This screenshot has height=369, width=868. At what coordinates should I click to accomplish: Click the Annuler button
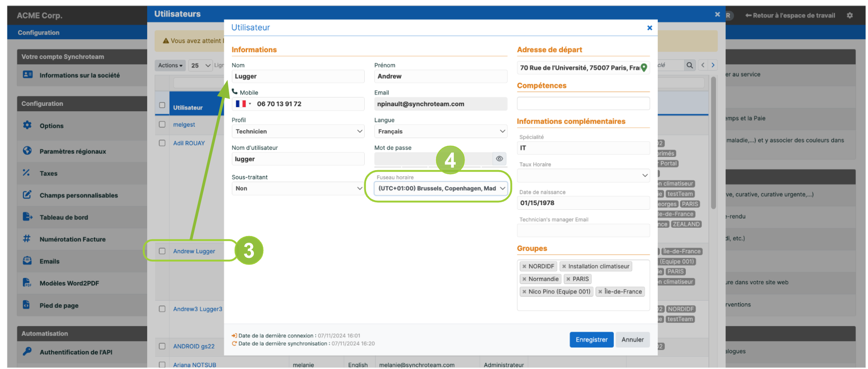632,340
